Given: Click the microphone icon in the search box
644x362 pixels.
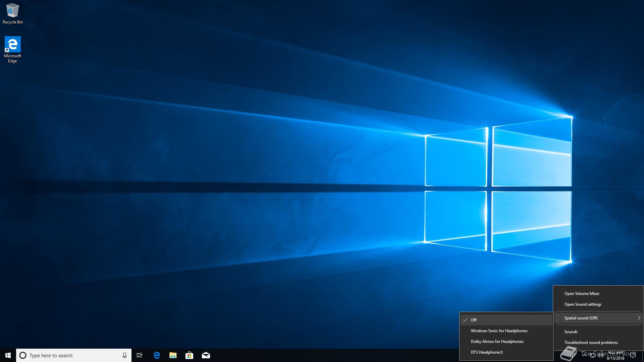Looking at the screenshot, I should click(124, 355).
